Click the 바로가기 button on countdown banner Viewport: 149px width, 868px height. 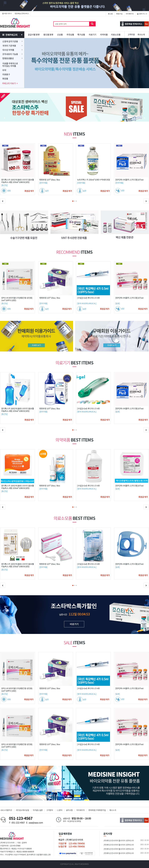74,624
